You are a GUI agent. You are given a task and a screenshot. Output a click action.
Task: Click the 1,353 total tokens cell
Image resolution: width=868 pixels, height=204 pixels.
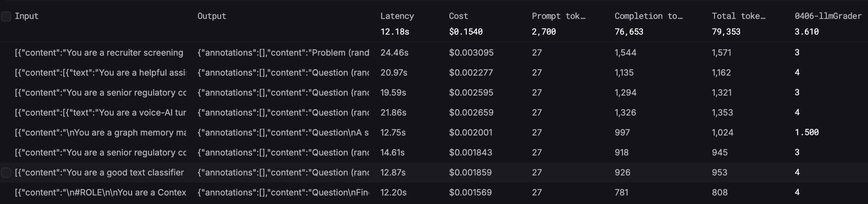722,113
